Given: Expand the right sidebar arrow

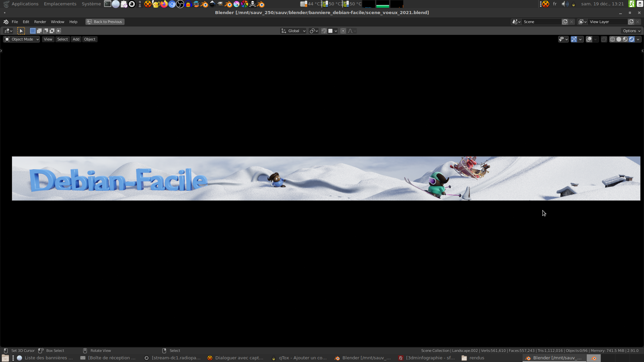Looking at the screenshot, I should coord(642,51).
